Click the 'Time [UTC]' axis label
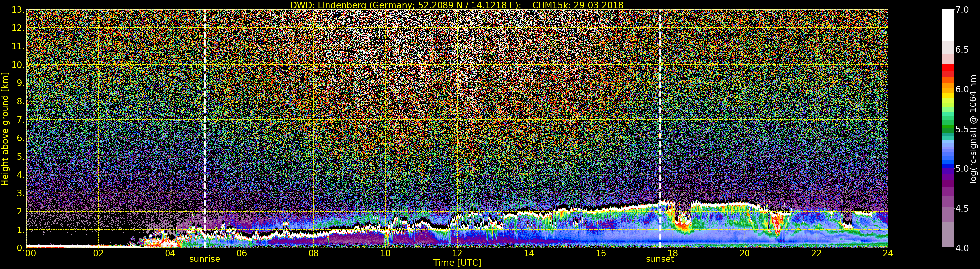This screenshot has height=269, width=980. (x=457, y=263)
